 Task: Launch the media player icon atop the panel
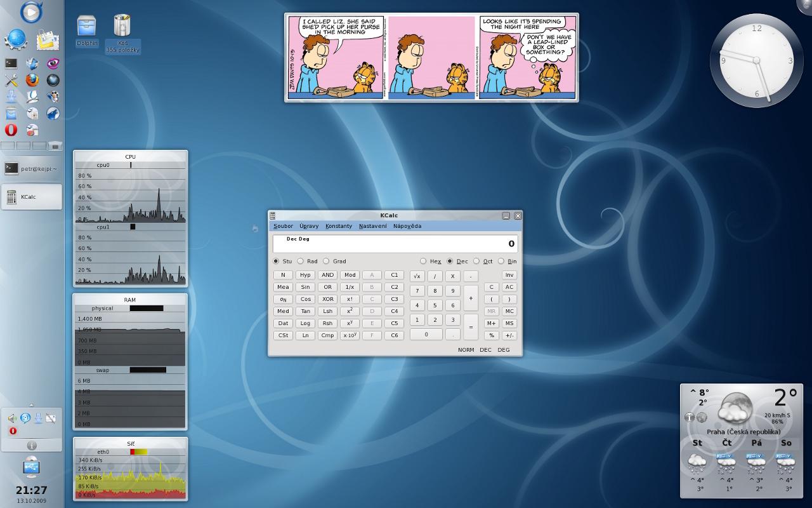(x=32, y=11)
